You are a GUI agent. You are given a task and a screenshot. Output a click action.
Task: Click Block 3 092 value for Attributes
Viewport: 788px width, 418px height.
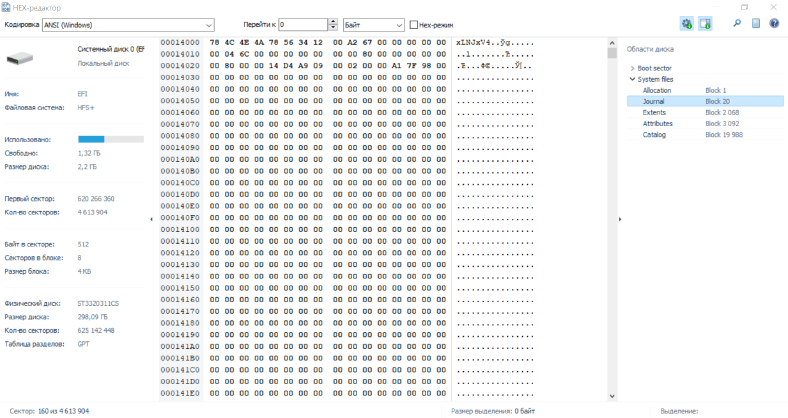click(x=722, y=124)
